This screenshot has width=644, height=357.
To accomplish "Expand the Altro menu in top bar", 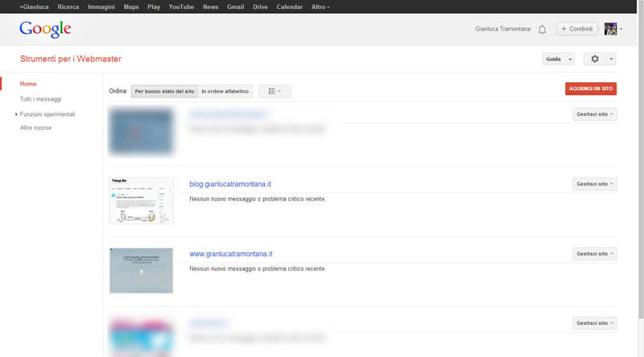I will pos(320,6).
